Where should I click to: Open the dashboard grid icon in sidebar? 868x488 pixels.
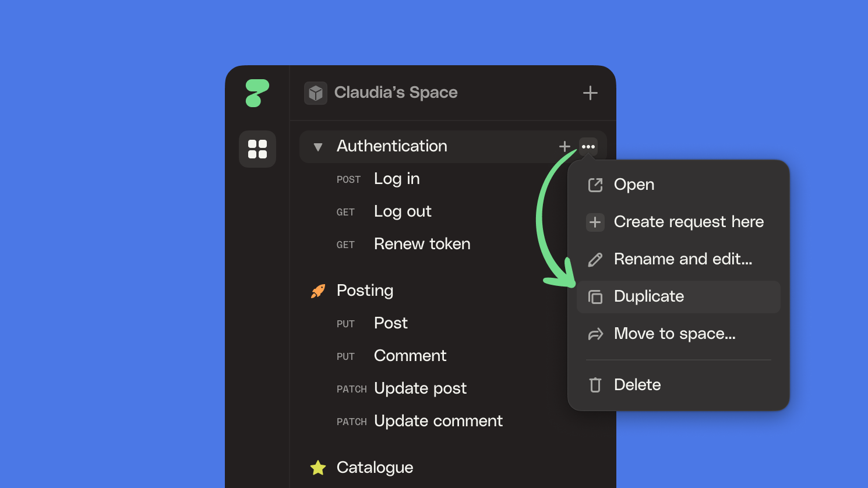(x=257, y=149)
